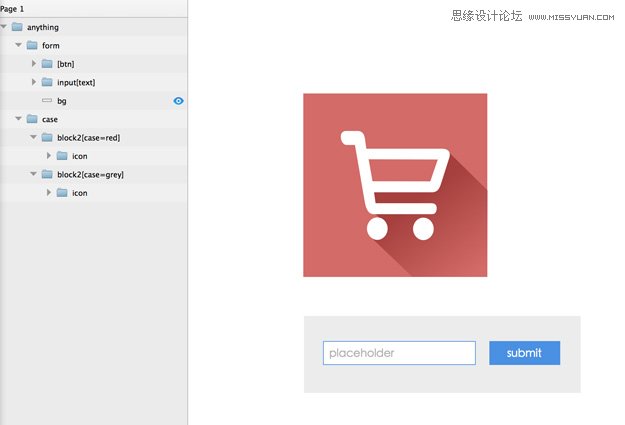Expand the [btn] group triangle
Viewport: 625px width, 425px height.
click(34, 63)
